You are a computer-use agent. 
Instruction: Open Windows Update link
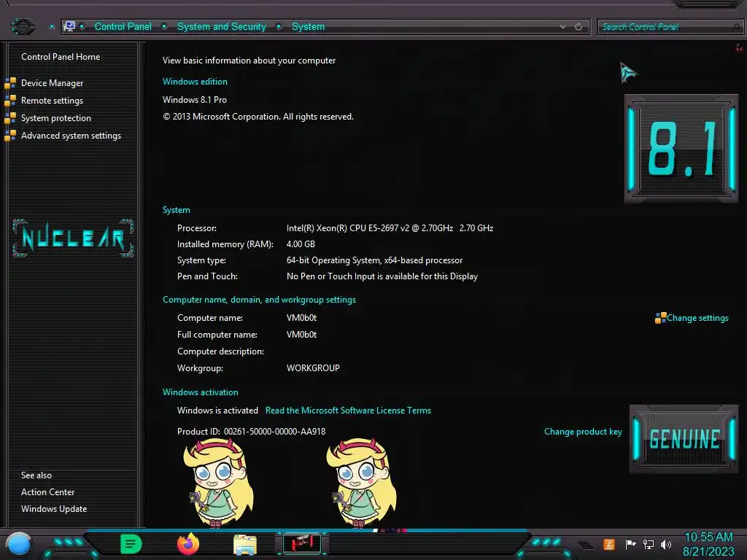(x=54, y=508)
